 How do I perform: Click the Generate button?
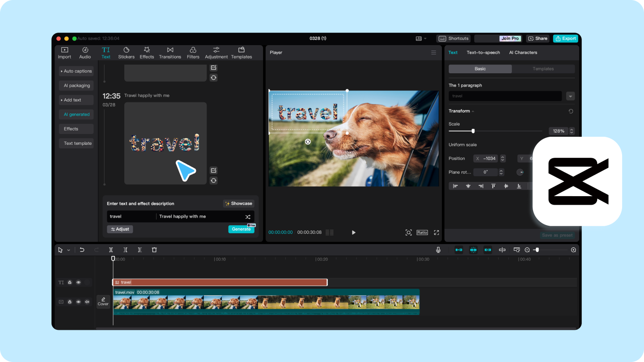[x=241, y=229]
